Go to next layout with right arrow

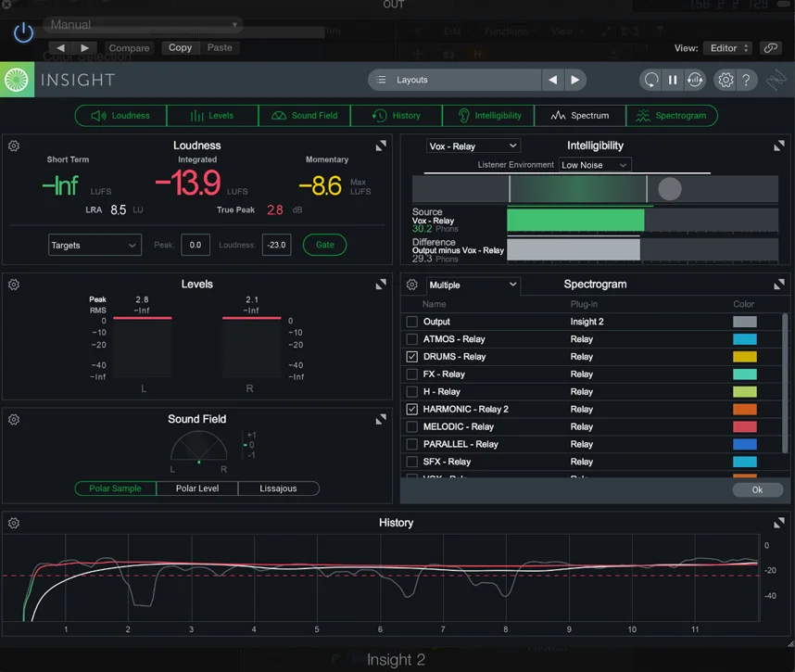click(x=575, y=80)
